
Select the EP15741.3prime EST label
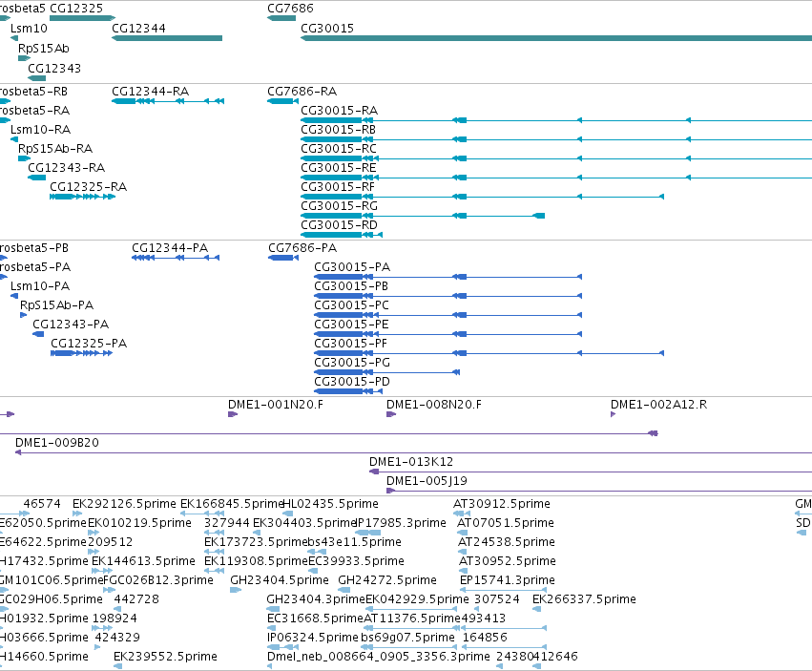(508, 579)
